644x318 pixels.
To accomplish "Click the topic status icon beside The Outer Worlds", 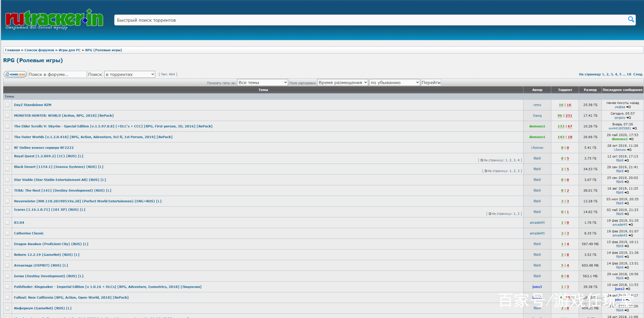I will point(7,137).
